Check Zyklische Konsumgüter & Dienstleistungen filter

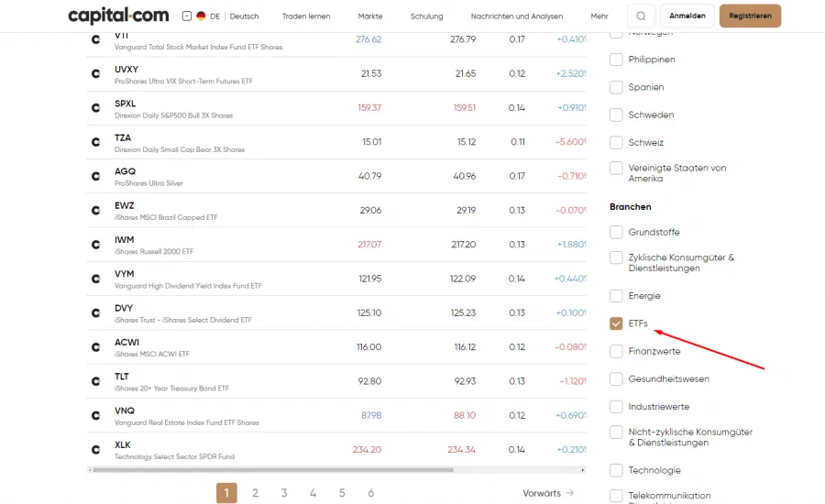(x=616, y=257)
